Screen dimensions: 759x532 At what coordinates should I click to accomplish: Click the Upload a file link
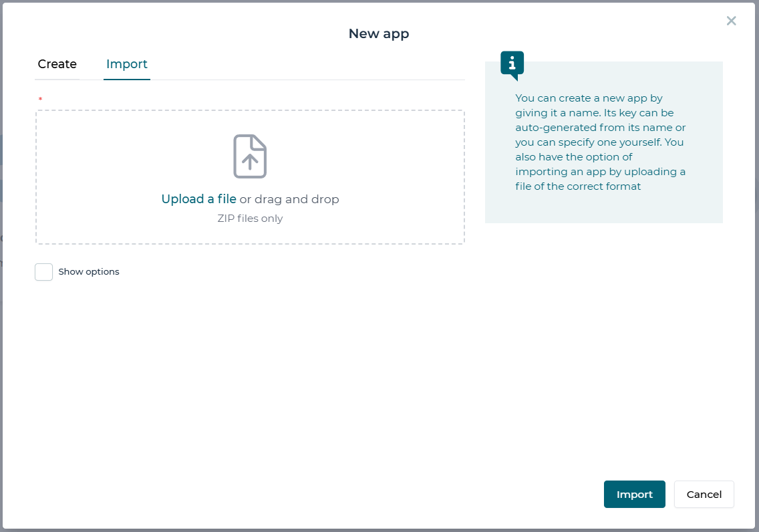point(198,199)
